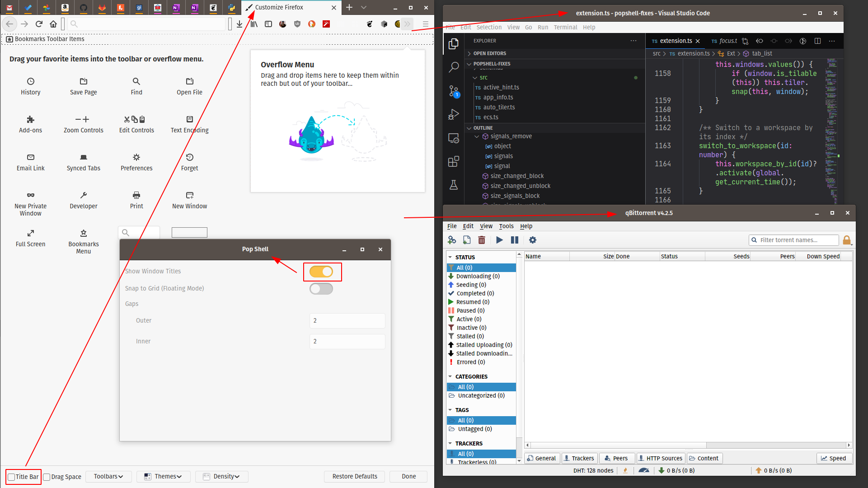Screen dimensions: 868x488
Task: Click the Filter torrent names search field
Action: (x=794, y=240)
